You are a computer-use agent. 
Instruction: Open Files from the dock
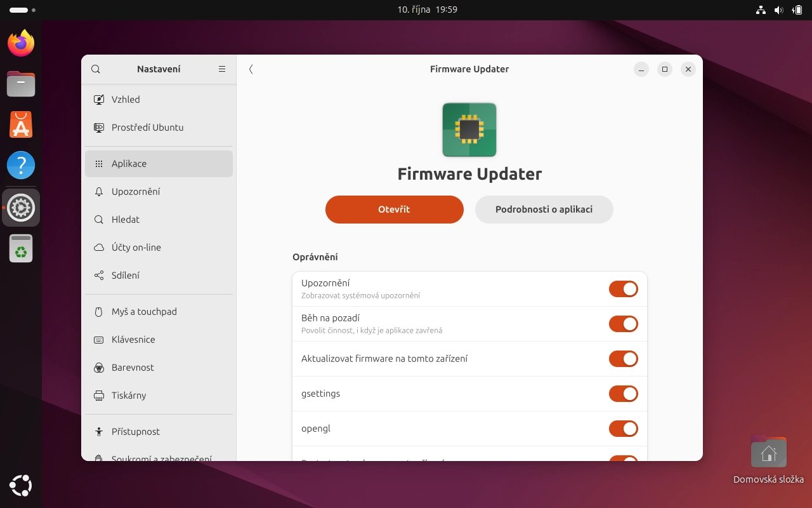click(21, 84)
